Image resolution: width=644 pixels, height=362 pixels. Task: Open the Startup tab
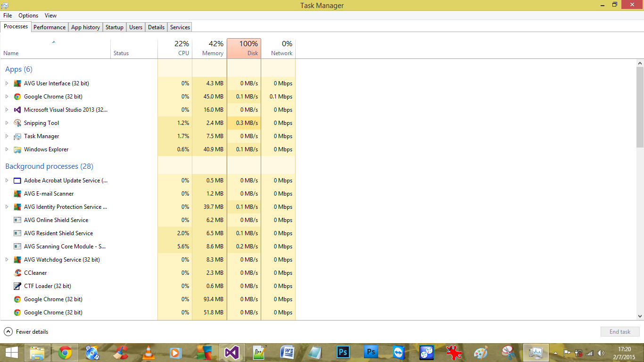115,27
